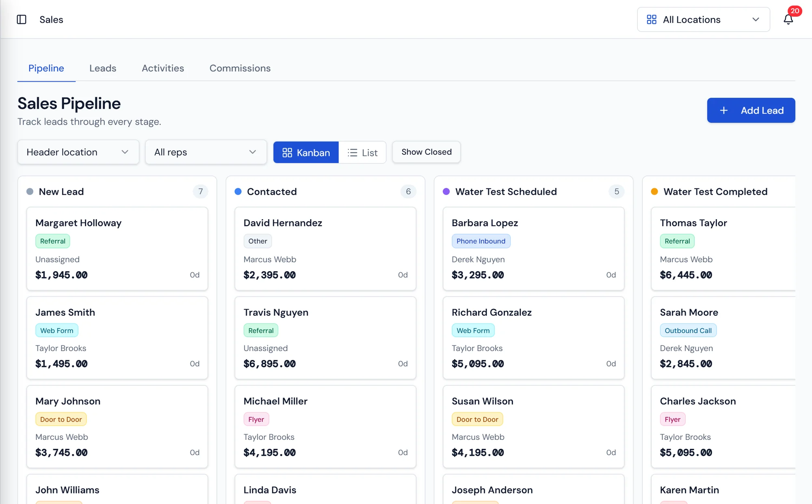Click Derek Nguyen rep on Barbara Lopez card
812x504 pixels.
pos(478,259)
